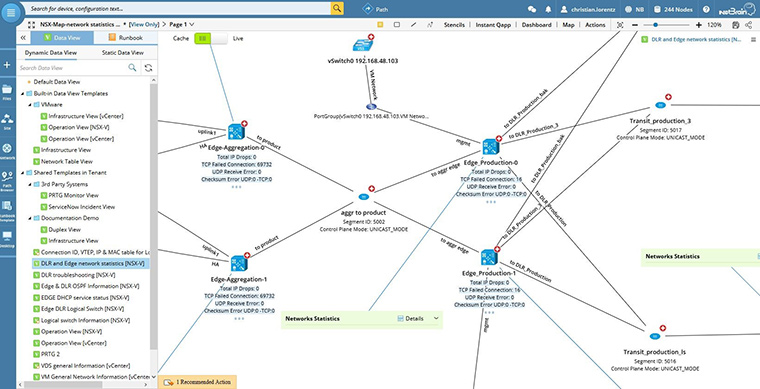Select Network Table View
The image size is (760, 389).
(x=66, y=161)
